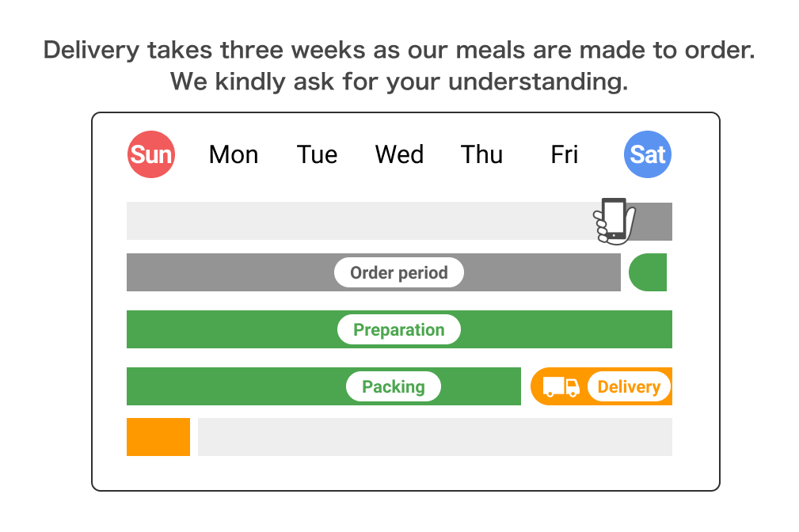Select the Fri day label

[565, 154]
